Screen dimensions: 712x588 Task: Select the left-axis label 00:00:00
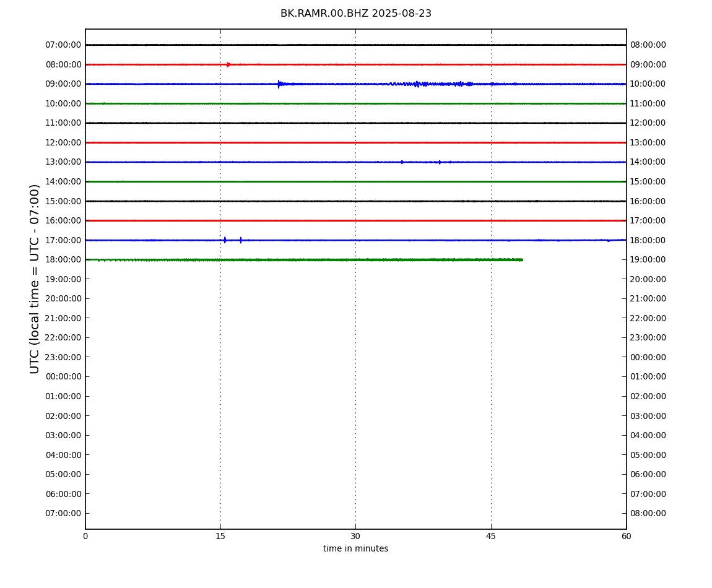64,377
